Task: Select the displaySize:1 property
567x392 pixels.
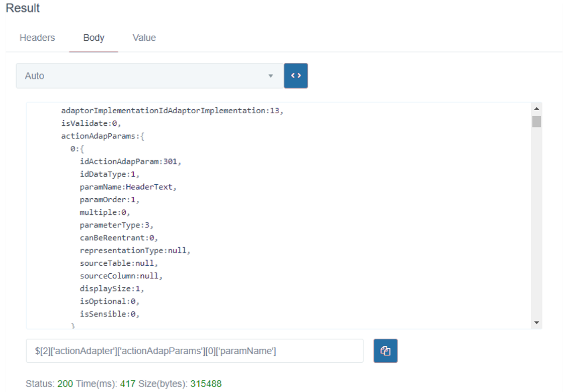Action: (112, 288)
